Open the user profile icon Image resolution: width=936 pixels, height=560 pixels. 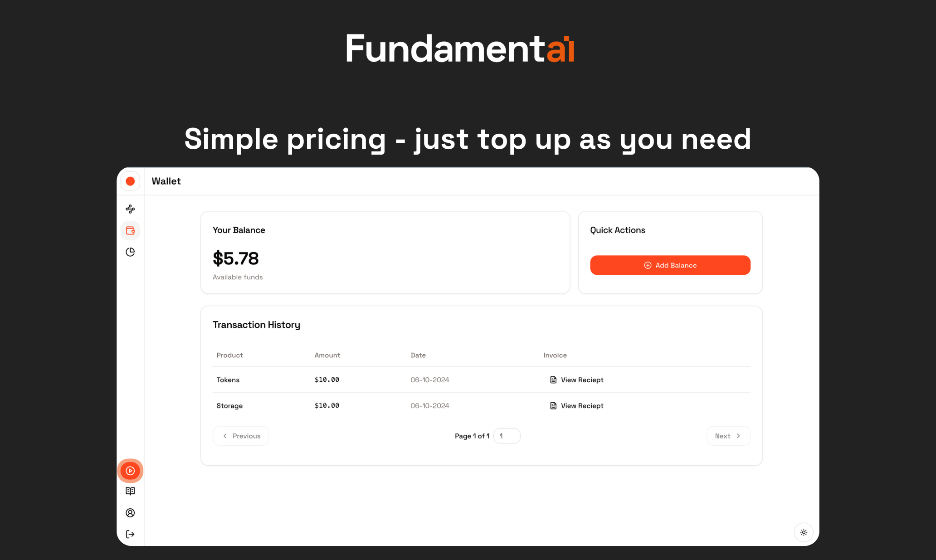(x=130, y=513)
